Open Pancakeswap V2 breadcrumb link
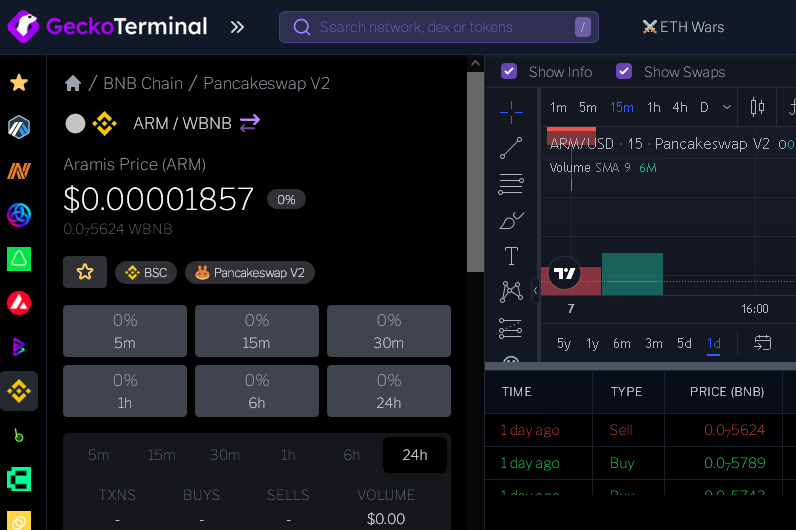The image size is (796, 530). [x=267, y=83]
